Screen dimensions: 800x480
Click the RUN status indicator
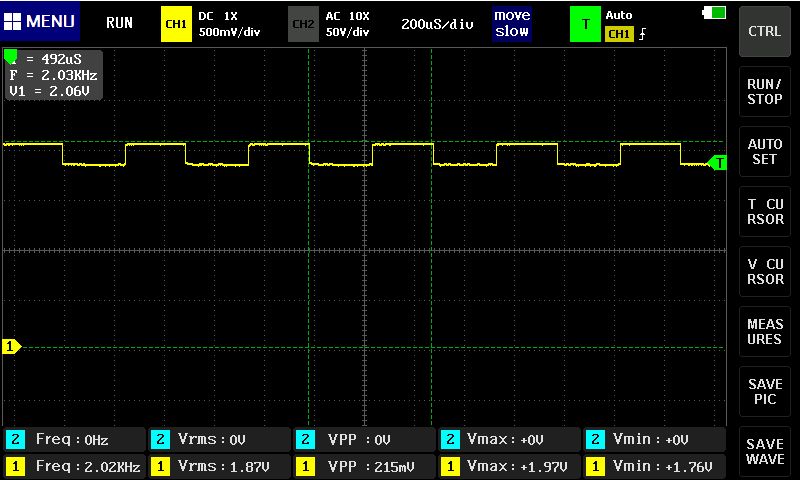[119, 23]
